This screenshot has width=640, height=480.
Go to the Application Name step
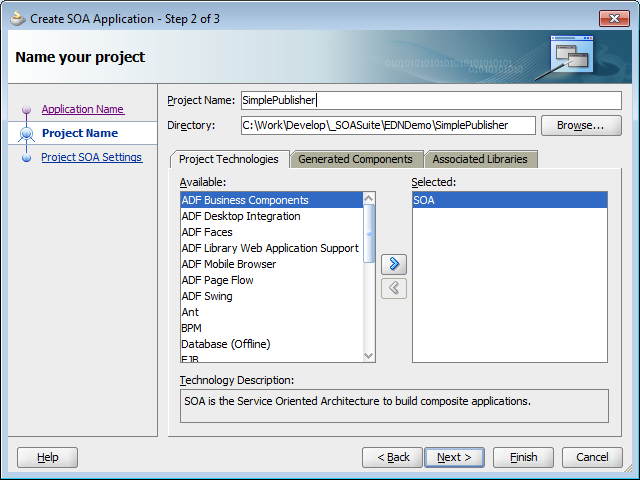[82, 109]
